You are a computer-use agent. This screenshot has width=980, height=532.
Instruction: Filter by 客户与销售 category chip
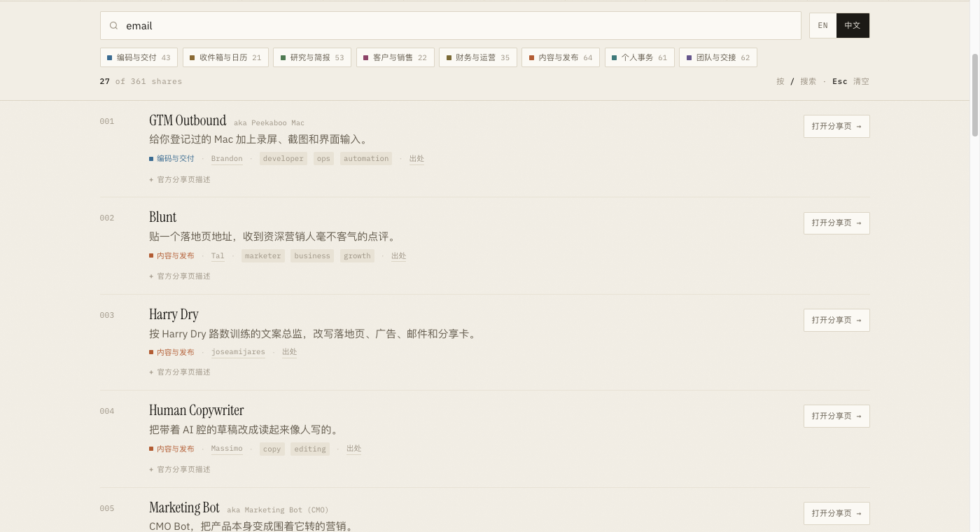click(x=395, y=57)
